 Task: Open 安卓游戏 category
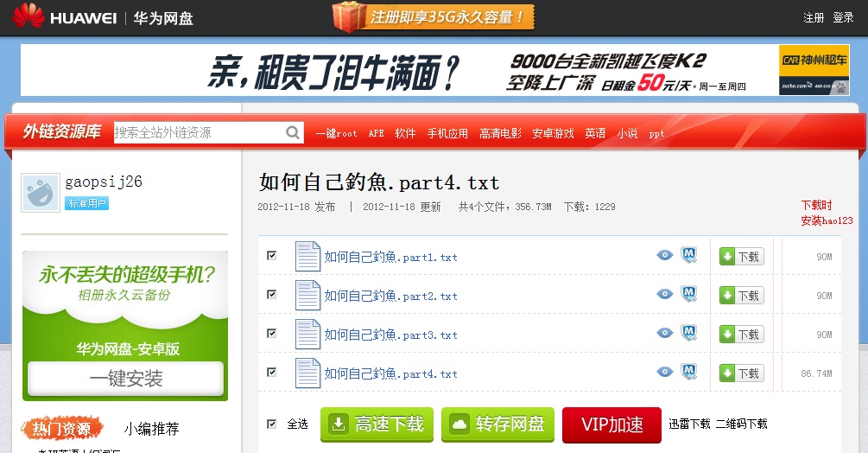[x=553, y=133]
